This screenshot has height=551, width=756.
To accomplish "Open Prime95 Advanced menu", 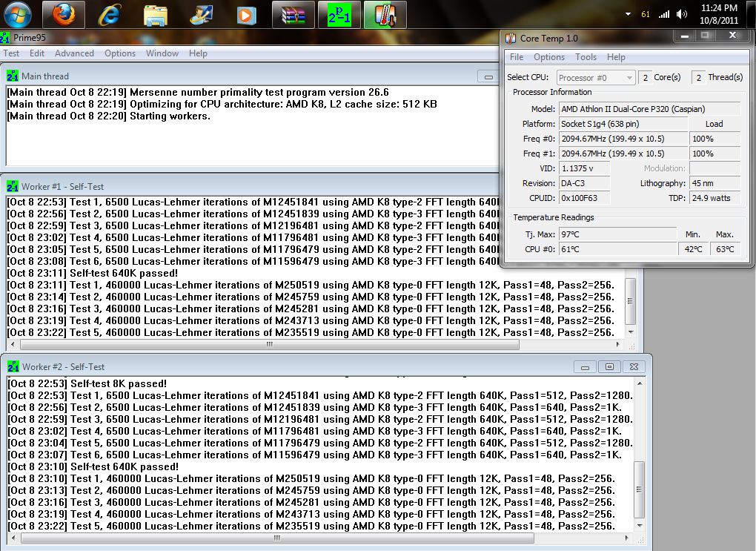I will point(74,53).
